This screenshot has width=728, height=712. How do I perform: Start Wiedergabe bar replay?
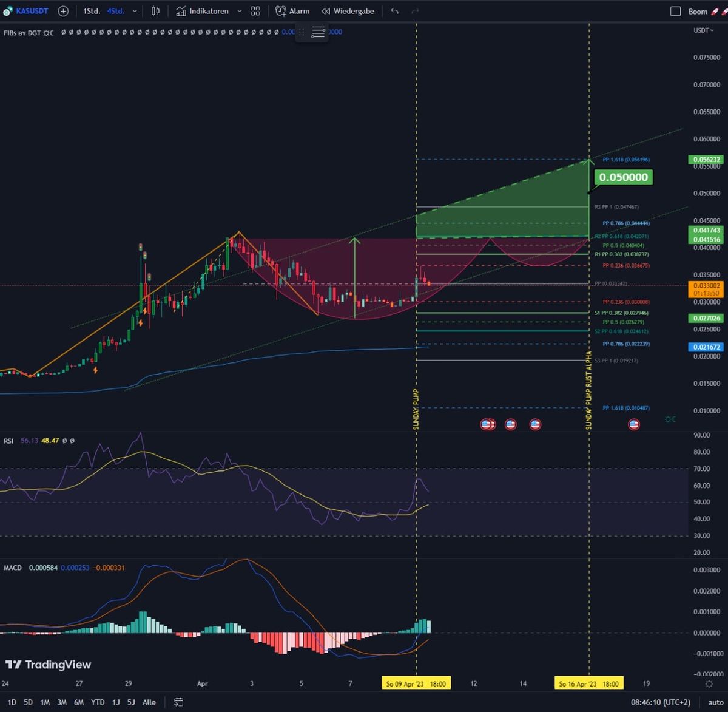click(348, 11)
